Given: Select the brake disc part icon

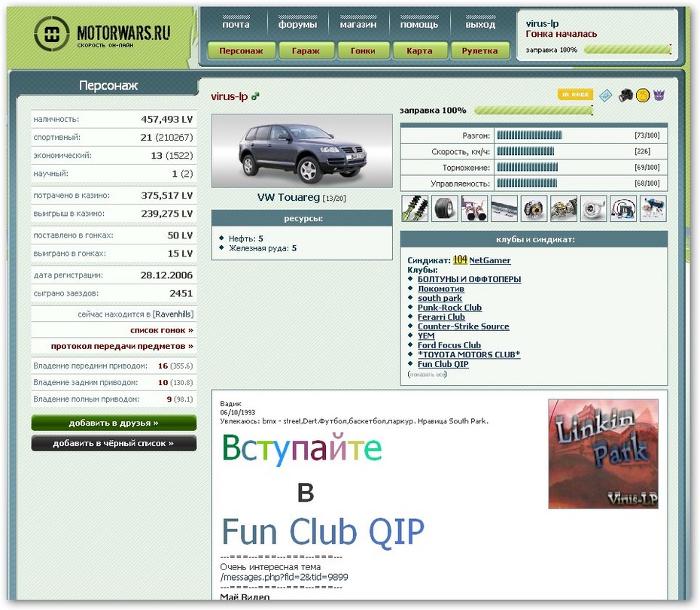Looking at the screenshot, I should pos(534,208).
